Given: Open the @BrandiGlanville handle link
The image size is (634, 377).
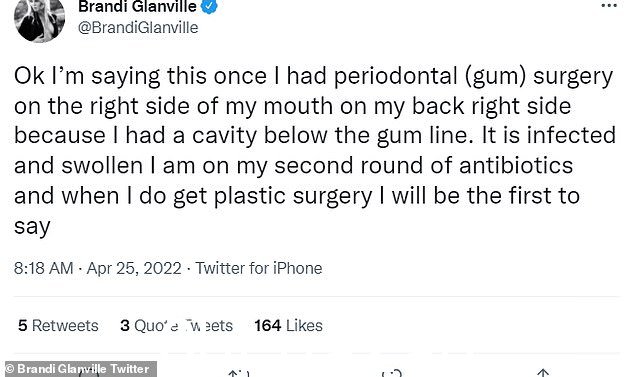Looking at the screenshot, I should pyautogui.click(x=138, y=28).
